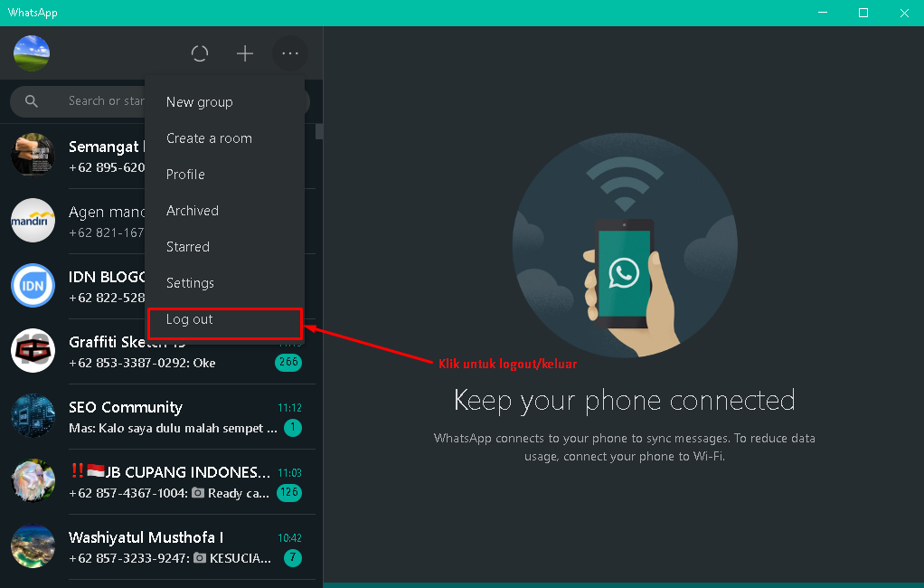Close the WhatsApp window
The image size is (924, 588).
(x=904, y=13)
